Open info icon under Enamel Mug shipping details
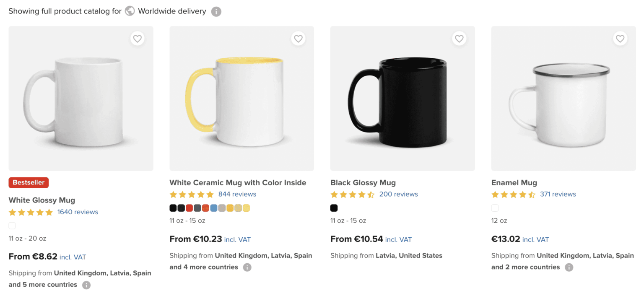The height and width of the screenshot is (296, 644). (569, 267)
